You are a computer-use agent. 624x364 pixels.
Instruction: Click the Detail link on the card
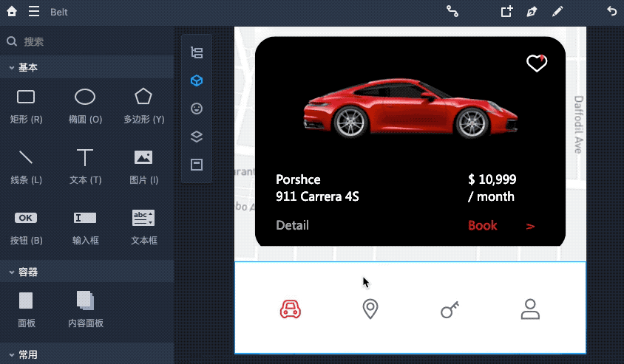(x=292, y=225)
